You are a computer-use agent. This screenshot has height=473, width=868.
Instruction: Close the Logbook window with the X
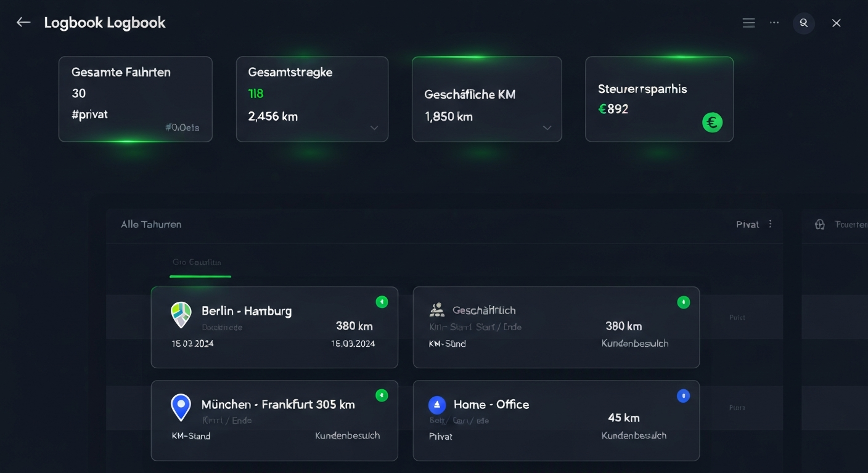pos(836,23)
